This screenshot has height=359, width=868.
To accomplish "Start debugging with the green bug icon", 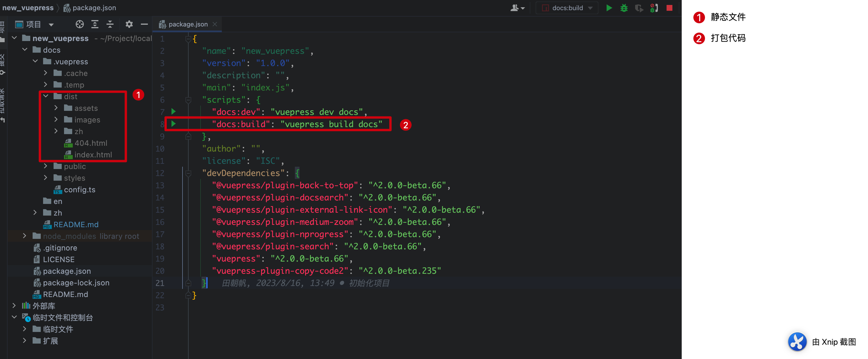I will [x=624, y=8].
